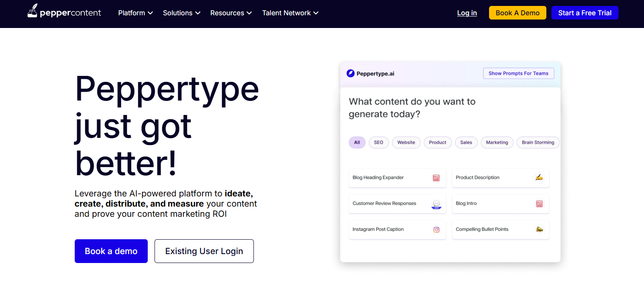The image size is (644, 305).
Task: Click the yellow Book A Demo button
Action: point(517,13)
